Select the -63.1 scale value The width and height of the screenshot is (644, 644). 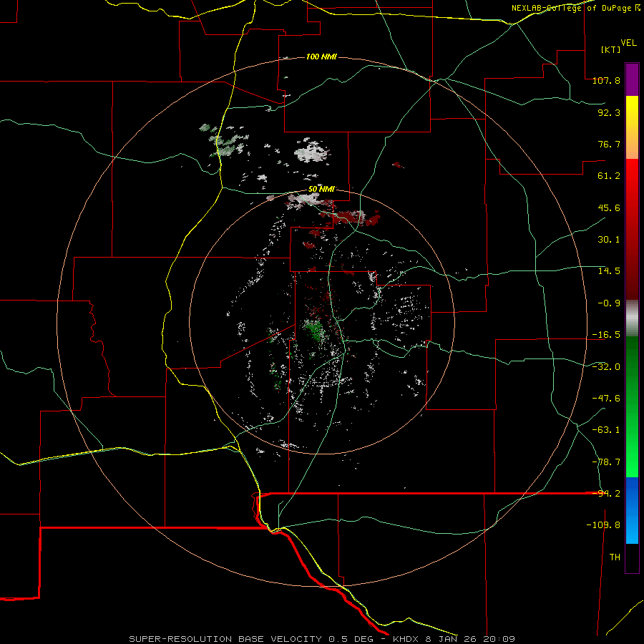pyautogui.click(x=606, y=430)
